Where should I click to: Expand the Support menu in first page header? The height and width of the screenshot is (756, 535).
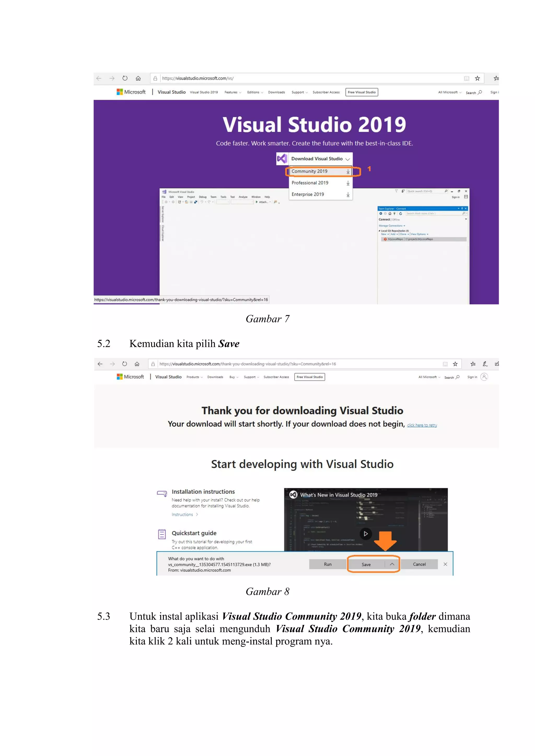[300, 92]
